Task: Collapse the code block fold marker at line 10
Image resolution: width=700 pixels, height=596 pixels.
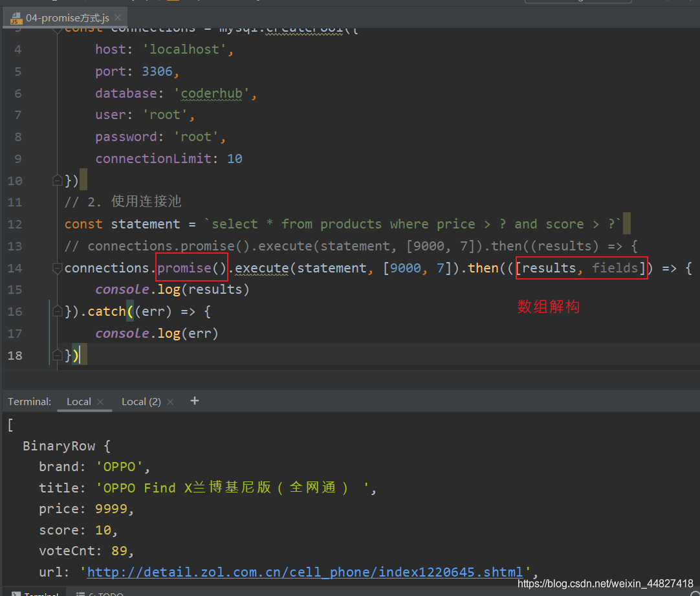Action: (57, 181)
